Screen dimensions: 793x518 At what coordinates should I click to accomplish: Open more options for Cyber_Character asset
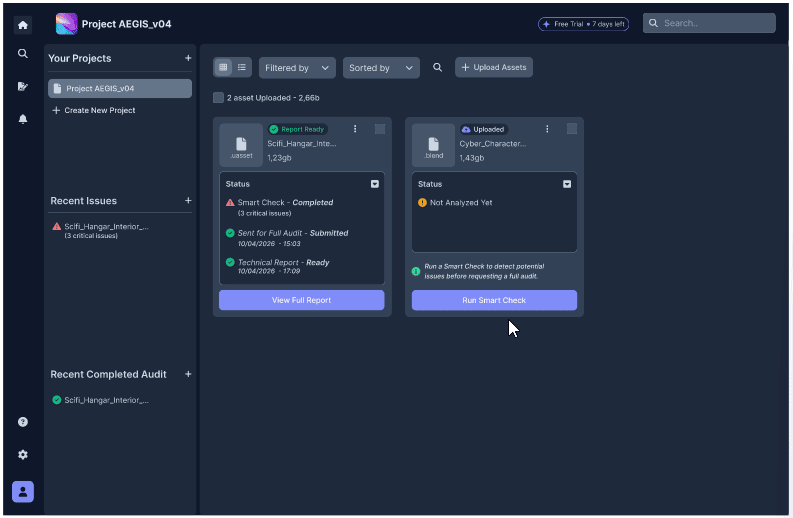547,129
